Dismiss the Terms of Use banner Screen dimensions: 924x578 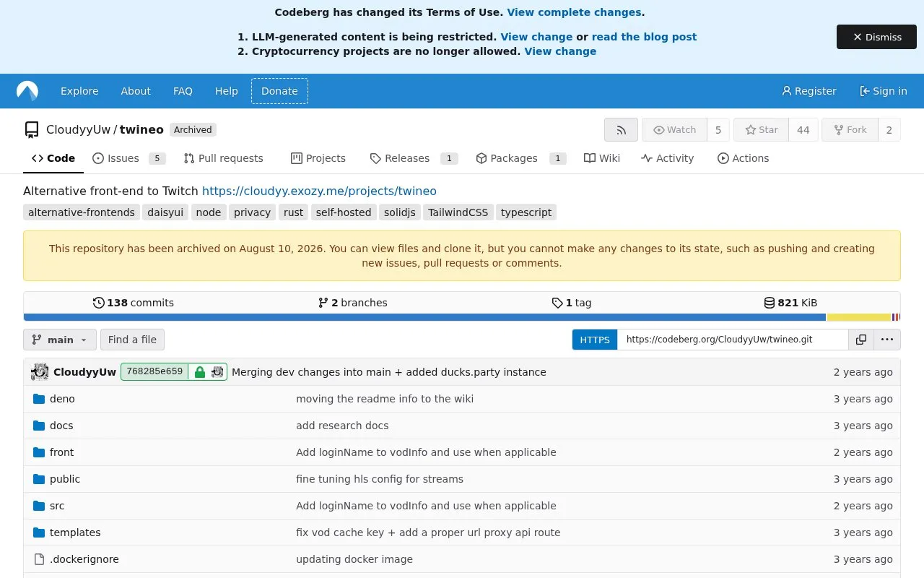point(876,37)
